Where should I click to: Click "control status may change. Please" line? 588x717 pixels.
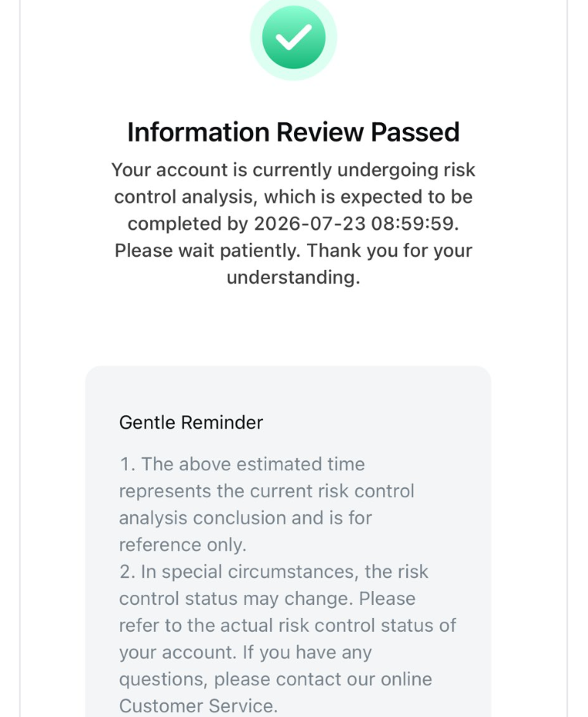(267, 599)
